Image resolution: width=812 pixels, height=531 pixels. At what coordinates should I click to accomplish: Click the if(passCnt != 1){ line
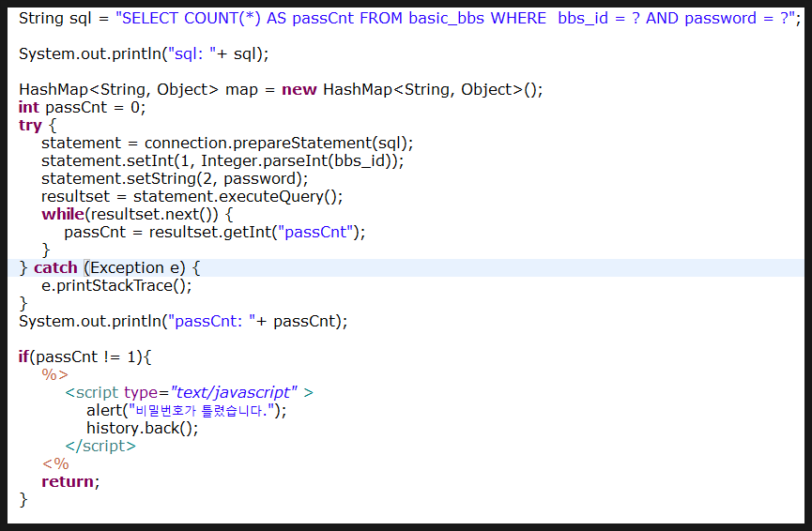tap(84, 357)
